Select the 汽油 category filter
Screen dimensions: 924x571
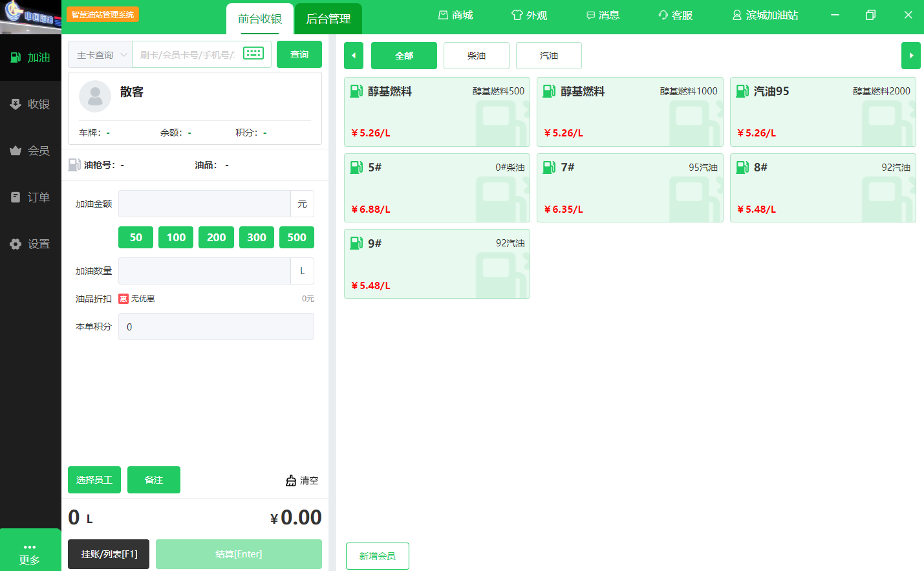coord(549,56)
